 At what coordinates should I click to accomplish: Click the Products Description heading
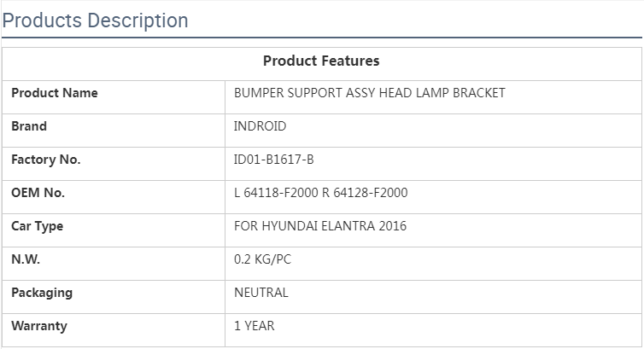(x=95, y=20)
